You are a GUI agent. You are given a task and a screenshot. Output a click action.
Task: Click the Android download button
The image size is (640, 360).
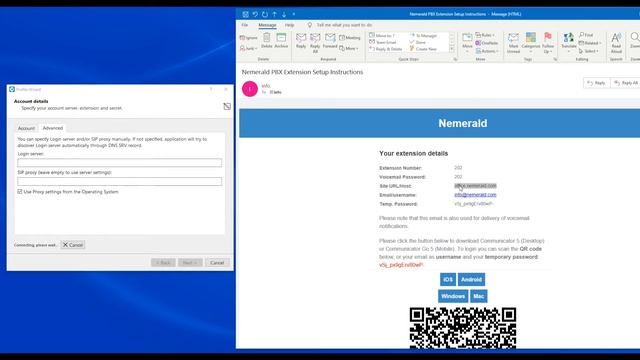click(471, 280)
